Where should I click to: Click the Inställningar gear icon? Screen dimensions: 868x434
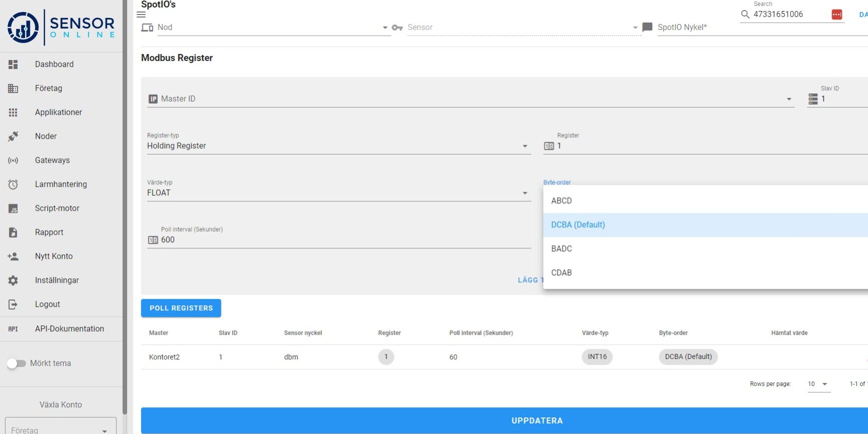coord(13,280)
